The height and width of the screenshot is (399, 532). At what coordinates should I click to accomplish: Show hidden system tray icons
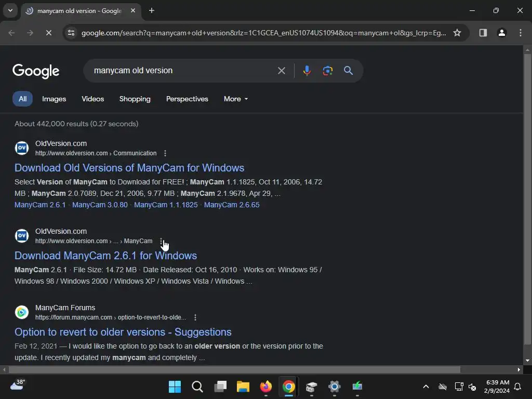(x=426, y=387)
